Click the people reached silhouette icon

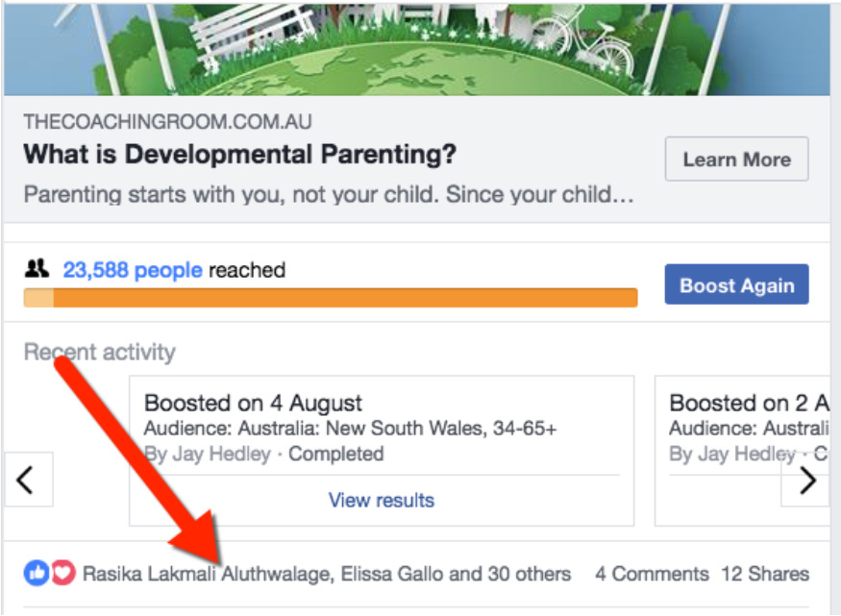coord(37,268)
